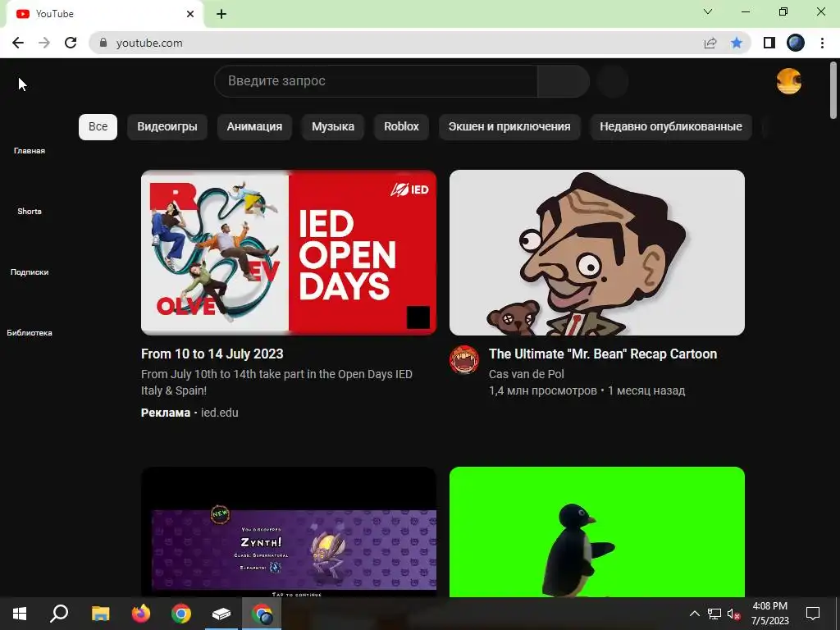Select the 'Недавно опубликованные' chip
840x630 pixels.
[671, 127]
